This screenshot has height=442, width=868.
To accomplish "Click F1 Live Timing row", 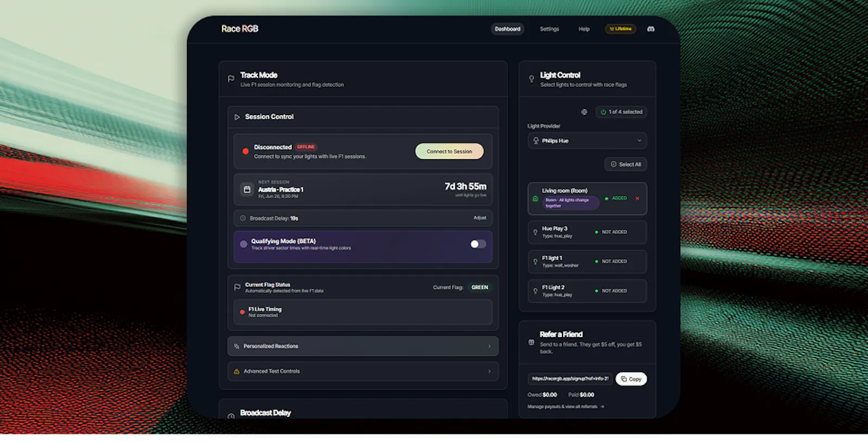I will tap(363, 312).
